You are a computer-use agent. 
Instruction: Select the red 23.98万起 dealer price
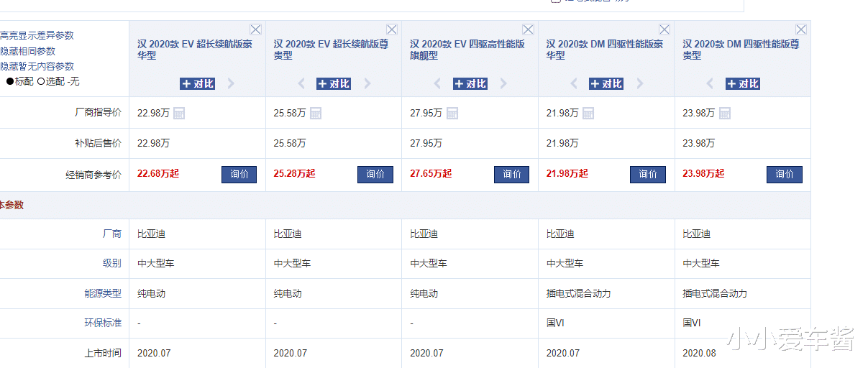pyautogui.click(x=703, y=173)
